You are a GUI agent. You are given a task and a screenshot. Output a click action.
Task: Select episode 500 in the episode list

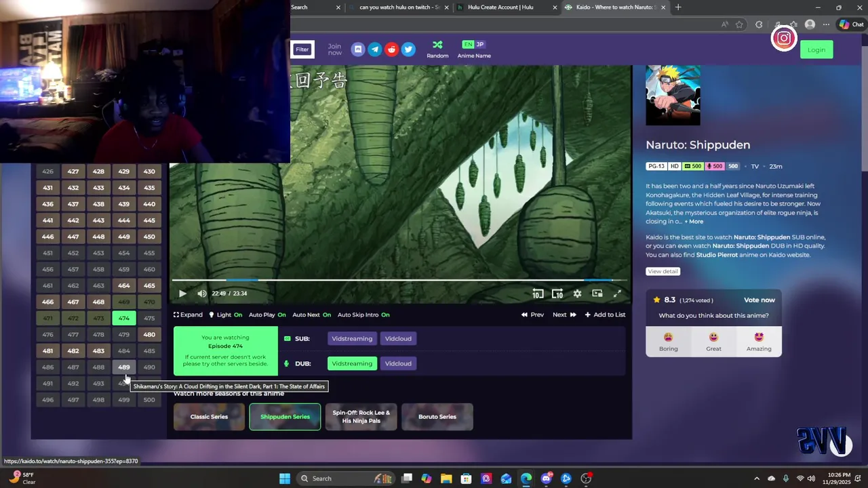(149, 400)
